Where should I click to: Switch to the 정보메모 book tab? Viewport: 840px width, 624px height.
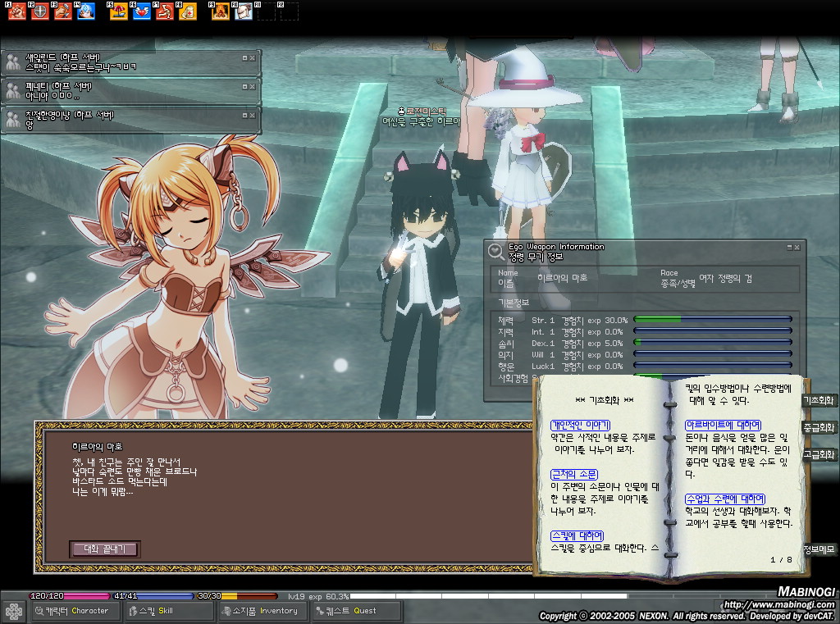click(819, 549)
